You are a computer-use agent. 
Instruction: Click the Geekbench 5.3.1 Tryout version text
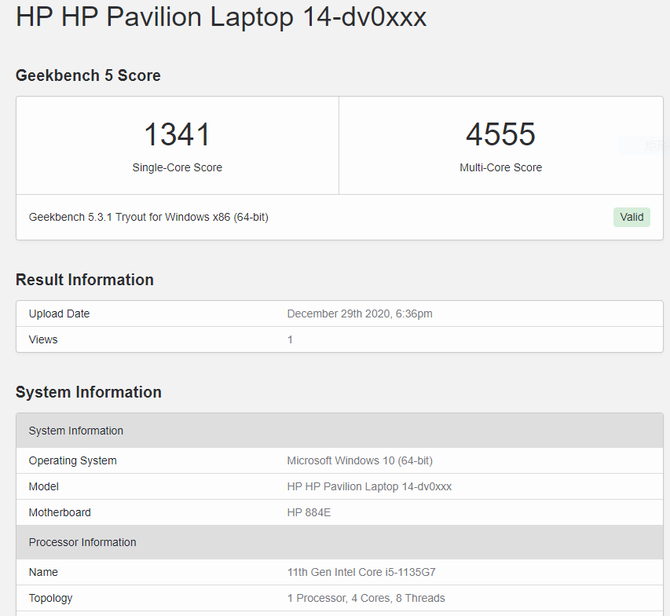(x=148, y=217)
